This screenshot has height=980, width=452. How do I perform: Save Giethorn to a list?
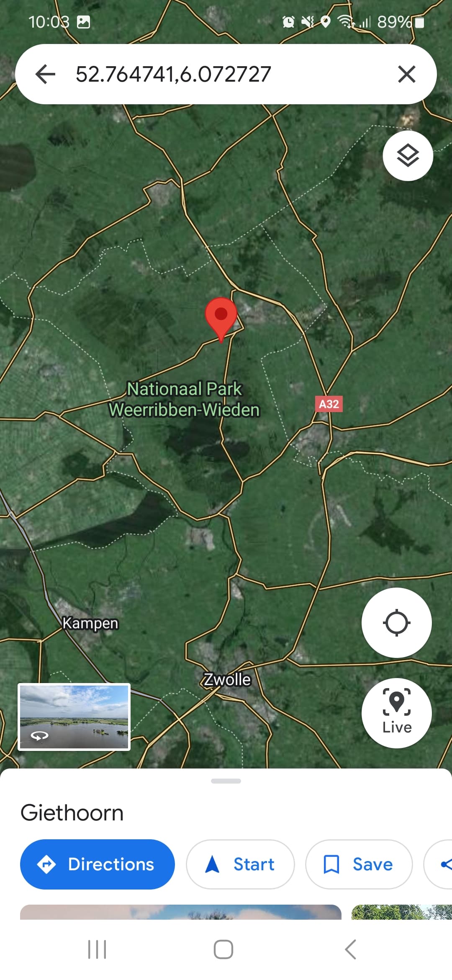point(359,864)
